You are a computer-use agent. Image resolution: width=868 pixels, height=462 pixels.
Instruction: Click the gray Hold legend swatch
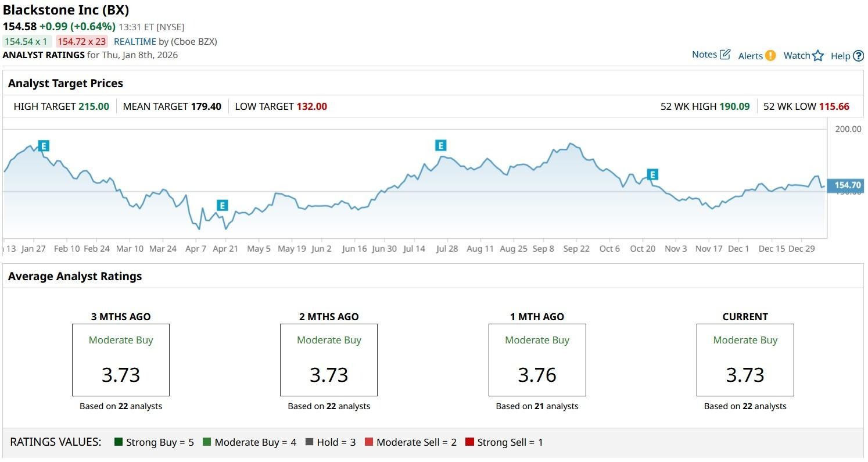(309, 442)
